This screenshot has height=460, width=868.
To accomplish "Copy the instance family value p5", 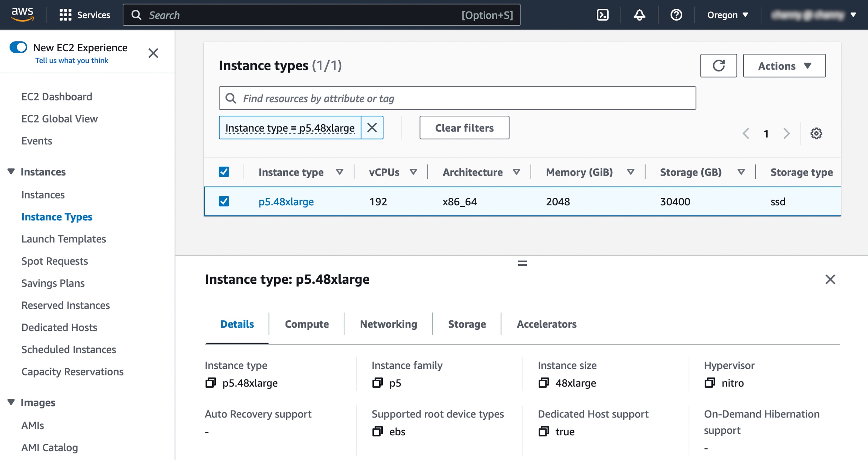I will tap(377, 383).
